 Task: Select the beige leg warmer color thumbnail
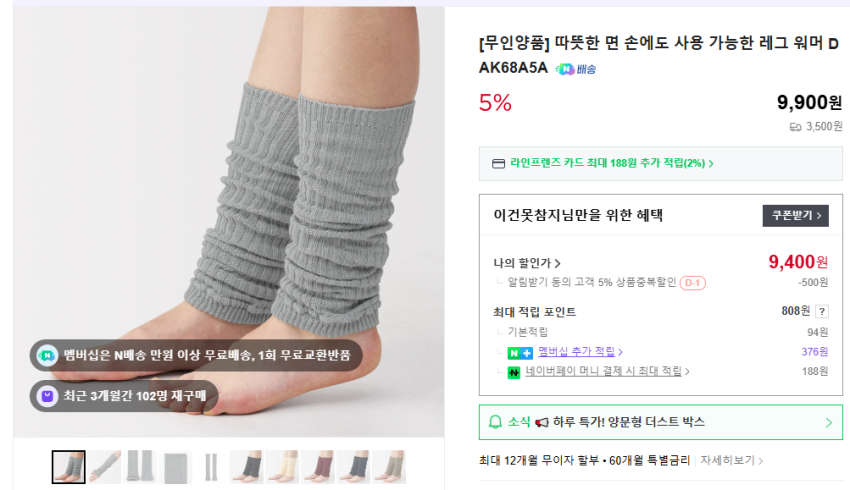coord(282,467)
